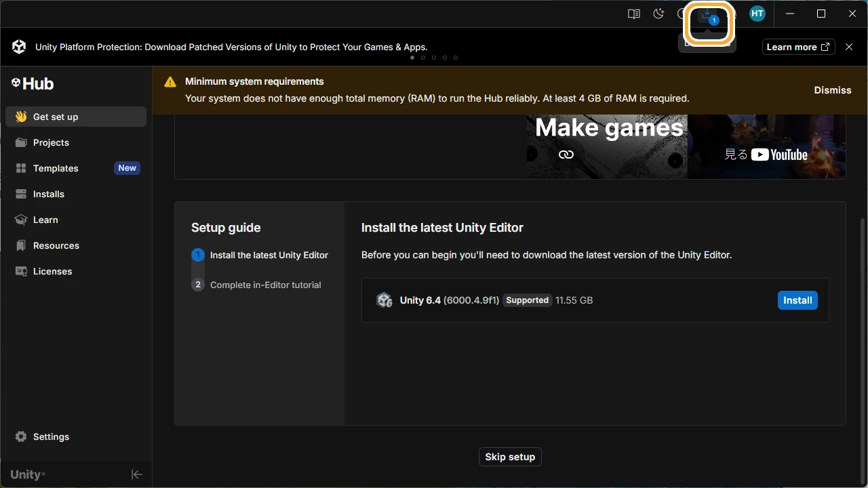Open the documentation book icon in title bar
The width and height of the screenshot is (868, 488).
(634, 14)
